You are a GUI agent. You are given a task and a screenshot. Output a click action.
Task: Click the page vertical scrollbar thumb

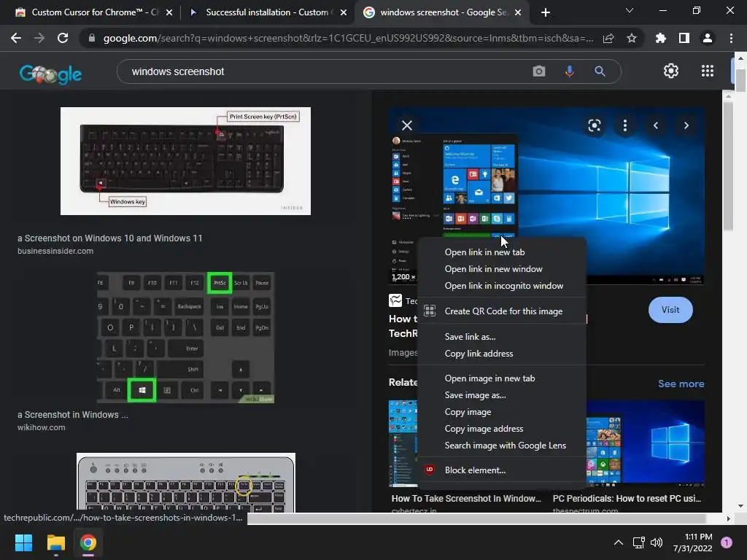tap(740, 81)
